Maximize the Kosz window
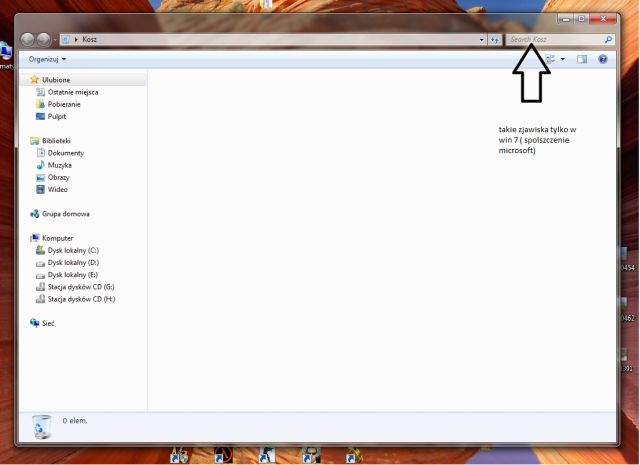This screenshot has width=640, height=465. (581, 19)
